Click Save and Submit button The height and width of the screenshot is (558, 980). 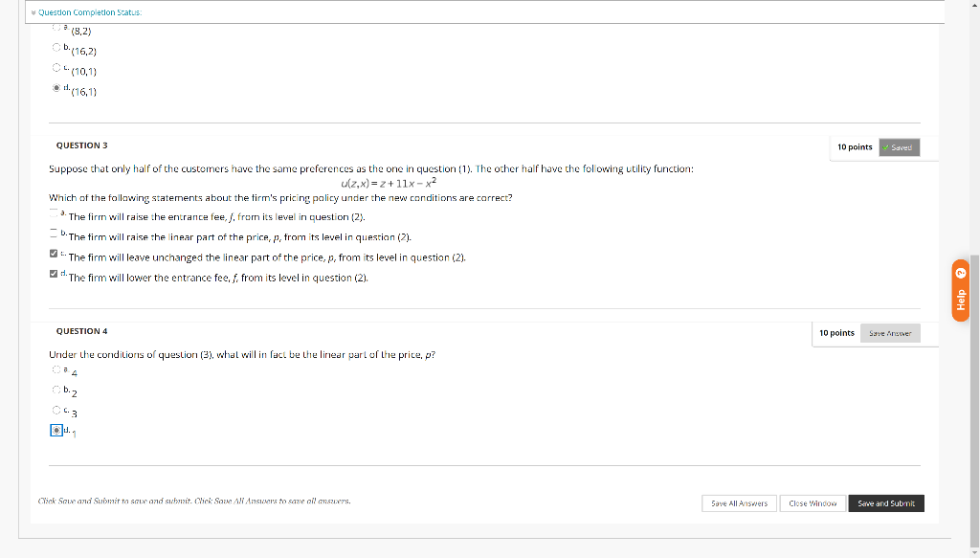pos(885,503)
